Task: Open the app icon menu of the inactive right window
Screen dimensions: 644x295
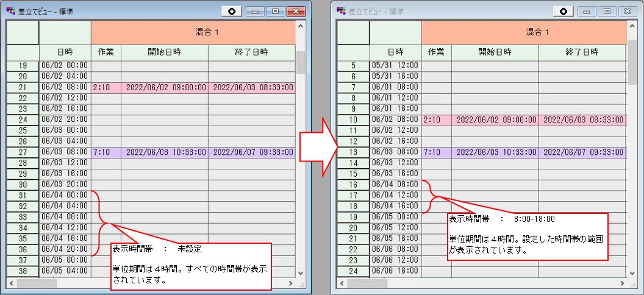Action: (341, 12)
